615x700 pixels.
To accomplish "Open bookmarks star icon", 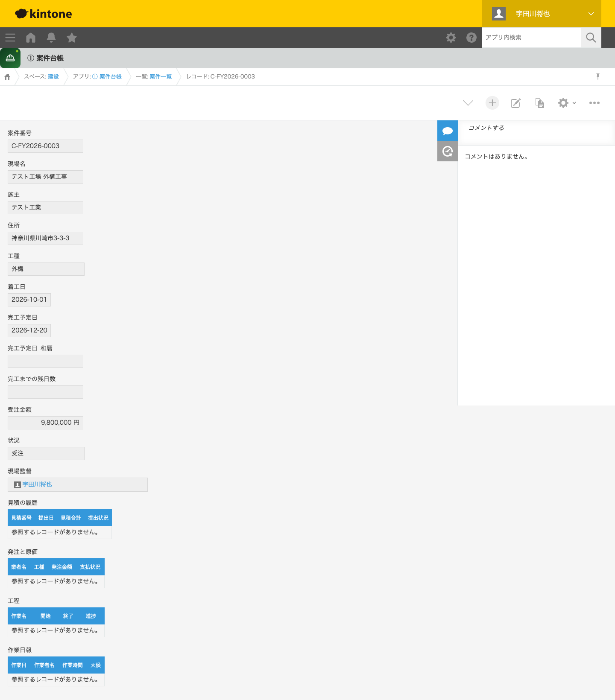I will (72, 38).
